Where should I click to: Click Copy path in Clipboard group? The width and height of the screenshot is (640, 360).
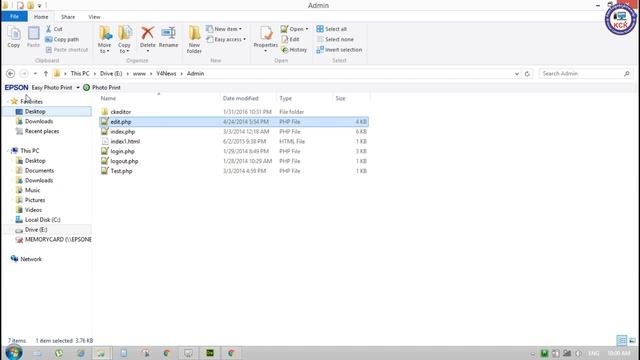click(x=62, y=39)
